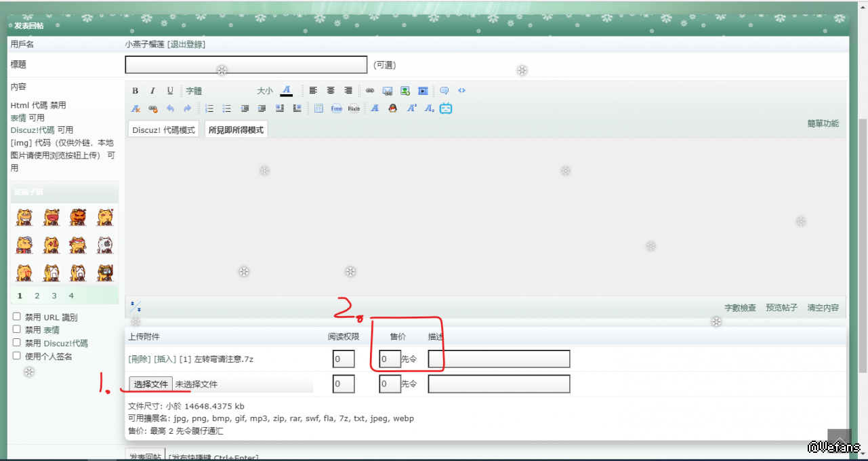Open 簡單功能 simple mode link

[x=823, y=123]
